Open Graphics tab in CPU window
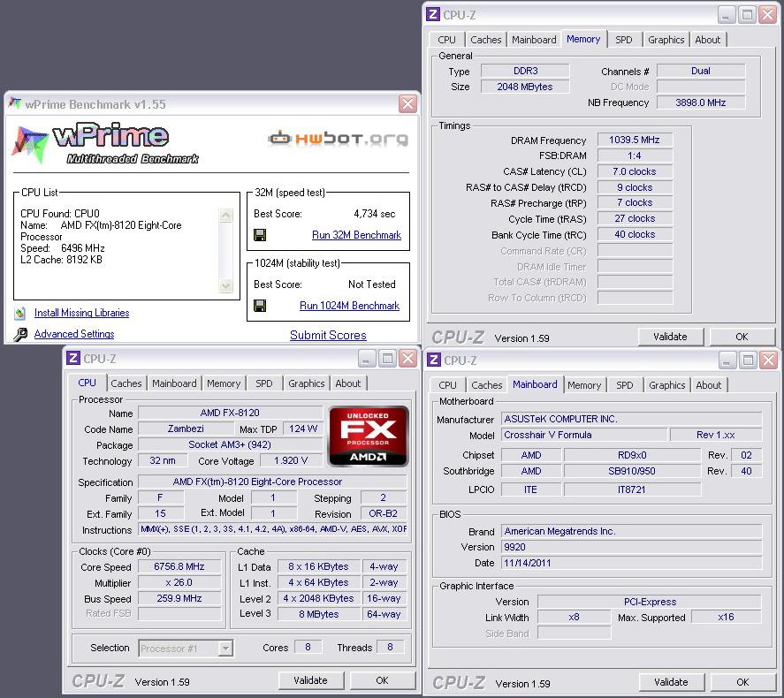Image resolution: width=784 pixels, height=698 pixels. pyautogui.click(x=306, y=383)
